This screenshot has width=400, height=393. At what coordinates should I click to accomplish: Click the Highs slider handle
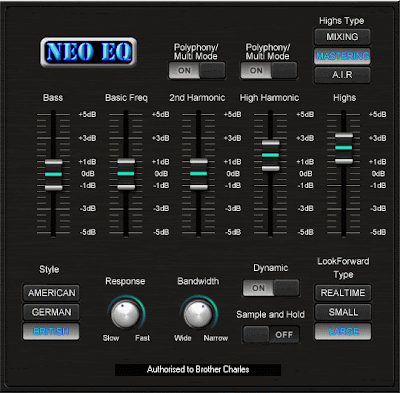point(344,148)
